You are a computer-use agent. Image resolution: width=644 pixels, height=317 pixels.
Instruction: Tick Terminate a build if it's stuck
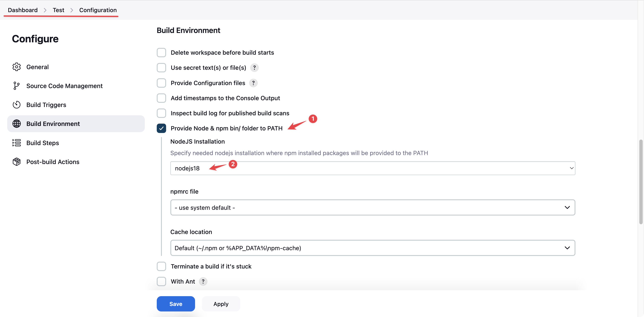pos(161,266)
